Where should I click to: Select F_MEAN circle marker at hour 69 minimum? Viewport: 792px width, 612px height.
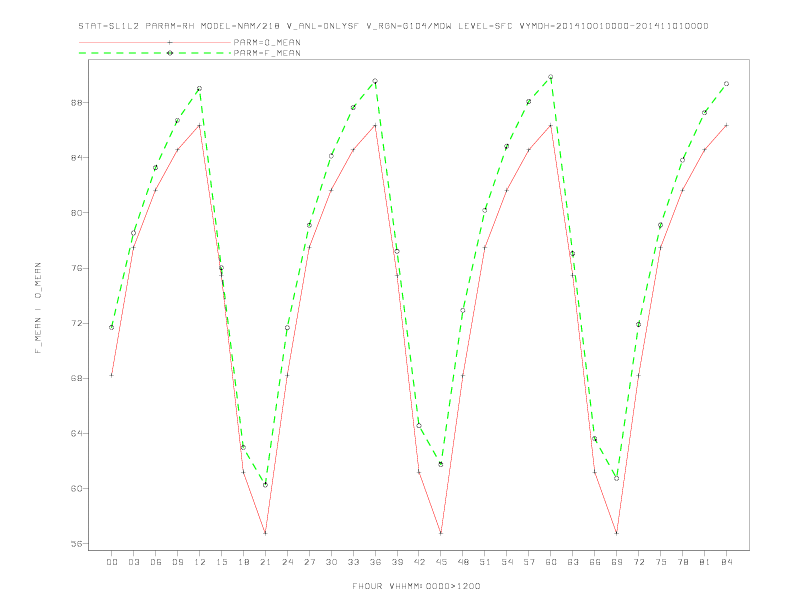[x=617, y=478]
